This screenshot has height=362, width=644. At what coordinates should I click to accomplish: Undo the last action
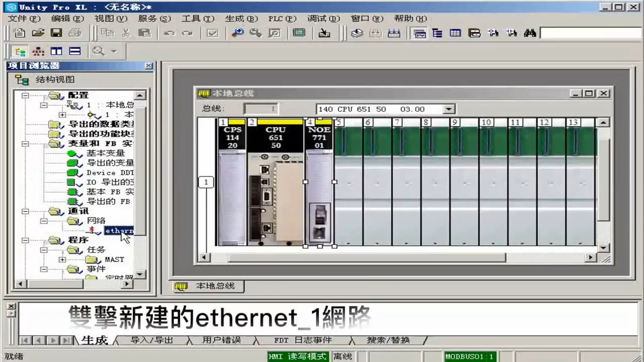point(170,32)
